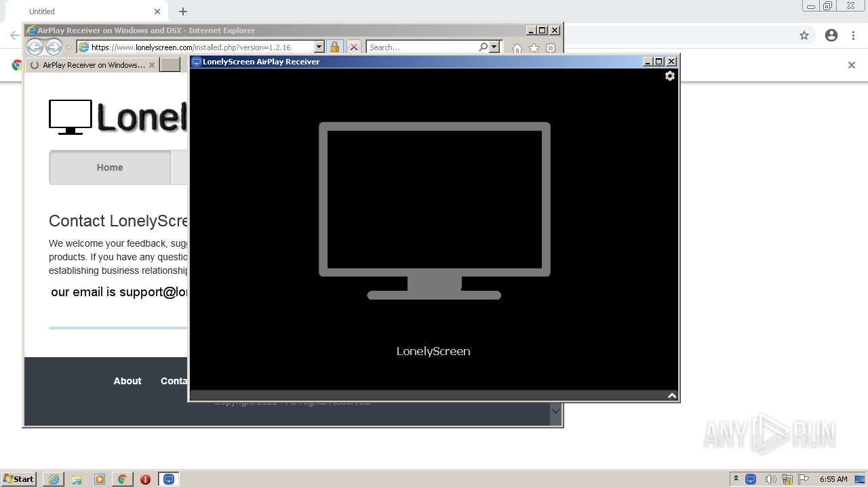Open Opera from the taskbar

pos(145,479)
